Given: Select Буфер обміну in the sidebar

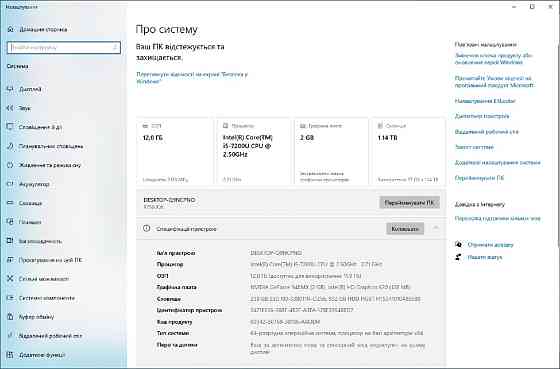Looking at the screenshot, I should tap(36, 317).
